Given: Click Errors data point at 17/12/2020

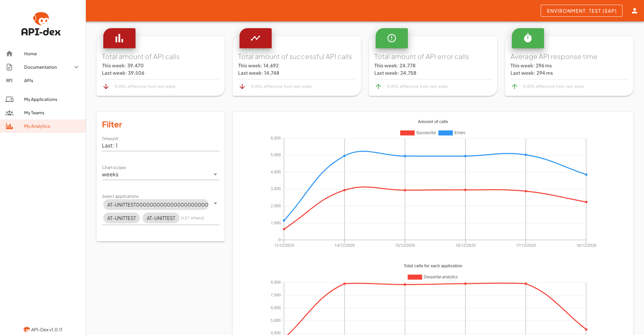Looking at the screenshot, I should click(x=526, y=155).
